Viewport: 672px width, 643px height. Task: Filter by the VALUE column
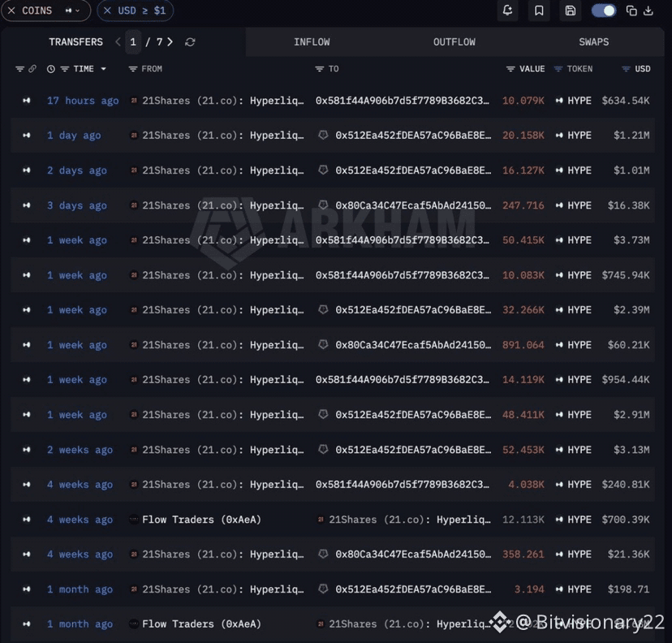[510, 69]
